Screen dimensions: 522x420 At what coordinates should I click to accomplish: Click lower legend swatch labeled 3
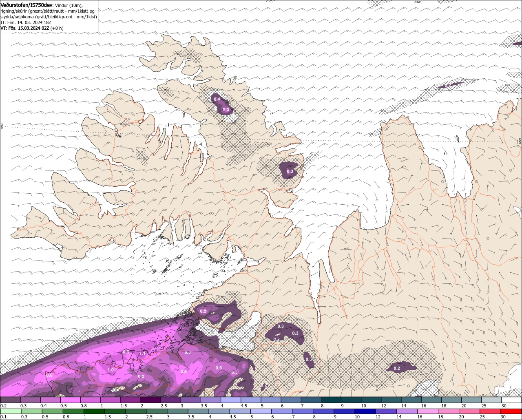point(177,411)
